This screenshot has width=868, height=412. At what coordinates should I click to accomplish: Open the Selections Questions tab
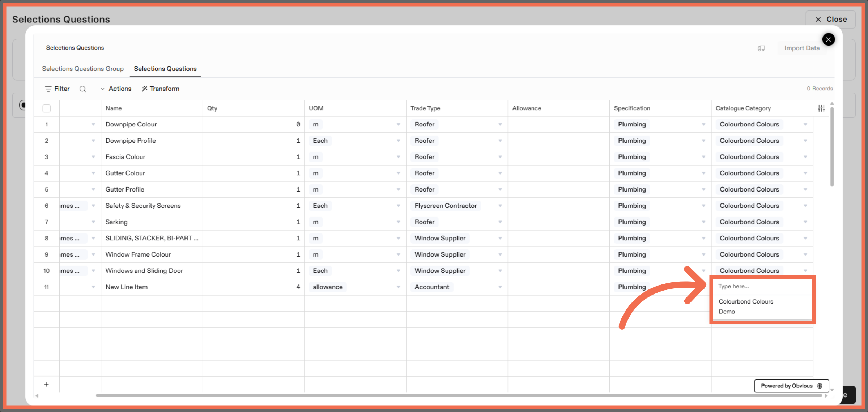coord(165,69)
